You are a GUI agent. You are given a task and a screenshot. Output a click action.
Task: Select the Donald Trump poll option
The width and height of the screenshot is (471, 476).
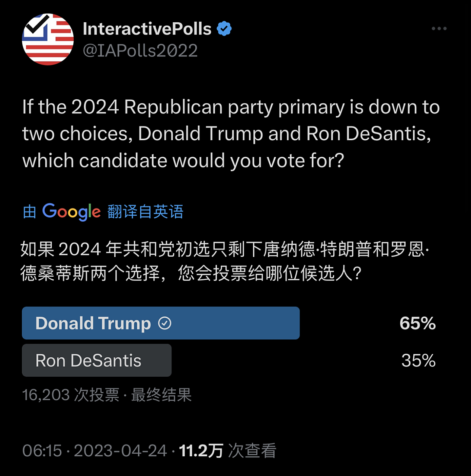click(x=112, y=323)
